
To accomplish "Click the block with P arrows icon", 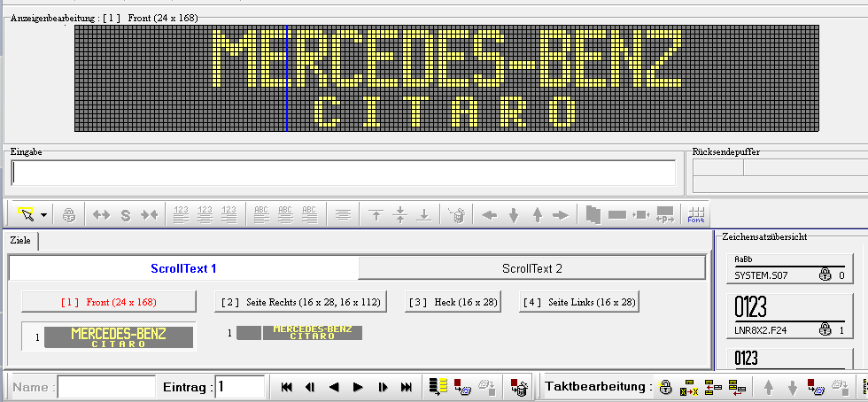I will click(665, 215).
